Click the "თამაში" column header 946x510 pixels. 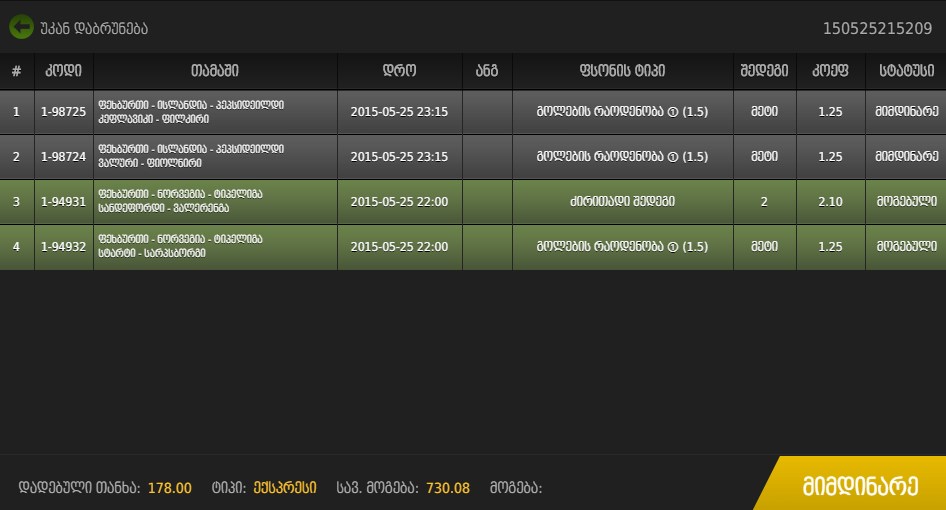(x=215, y=71)
